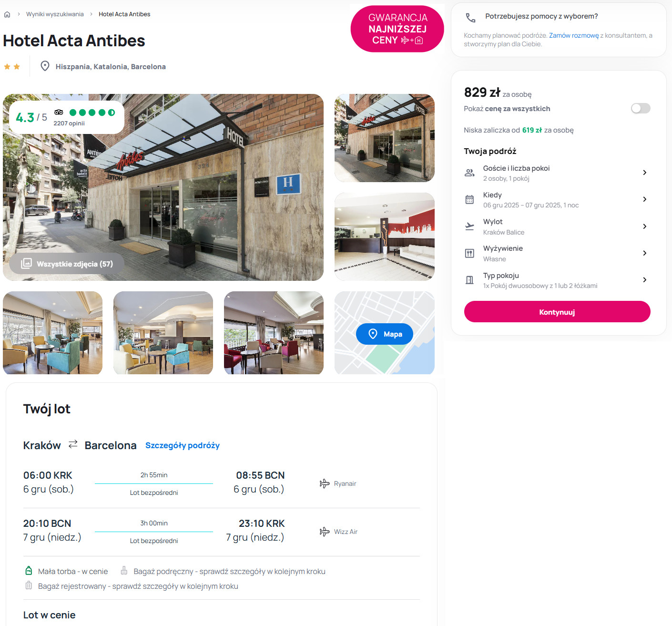Click the calendar icon next to Kiedy

469,200
